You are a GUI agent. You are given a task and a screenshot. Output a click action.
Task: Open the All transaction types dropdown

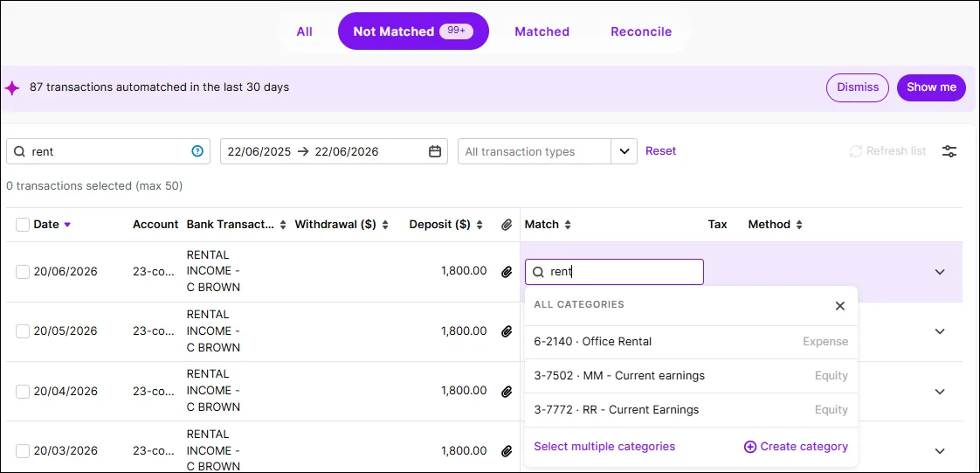[x=548, y=151]
